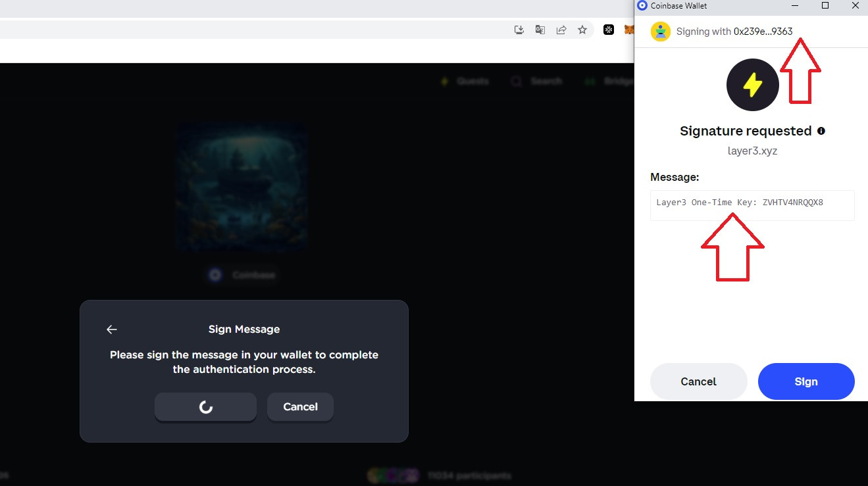Click the quest artwork thumbnail
Image resolution: width=868 pixels, height=486 pixels.
coord(242,188)
